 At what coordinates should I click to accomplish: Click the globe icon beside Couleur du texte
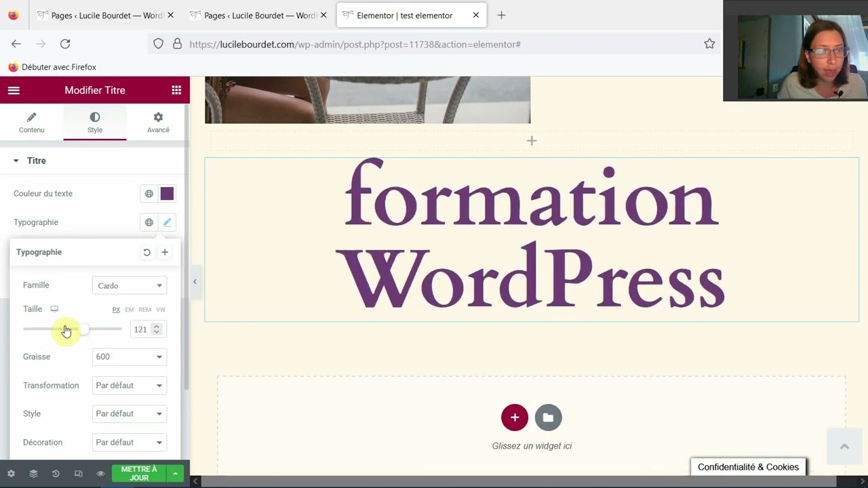coord(149,194)
